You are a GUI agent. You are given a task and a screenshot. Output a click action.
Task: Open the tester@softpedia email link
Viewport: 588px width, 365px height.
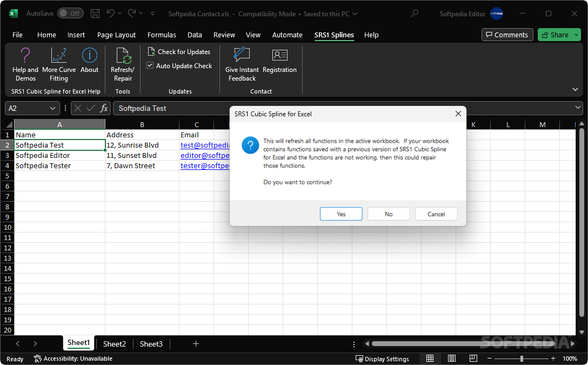click(x=205, y=165)
